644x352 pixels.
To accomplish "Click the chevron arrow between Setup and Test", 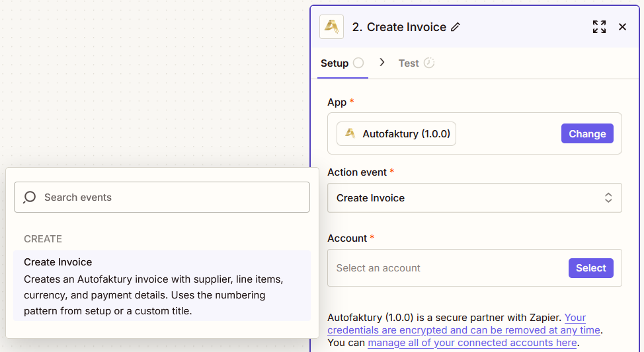I will pyautogui.click(x=382, y=62).
